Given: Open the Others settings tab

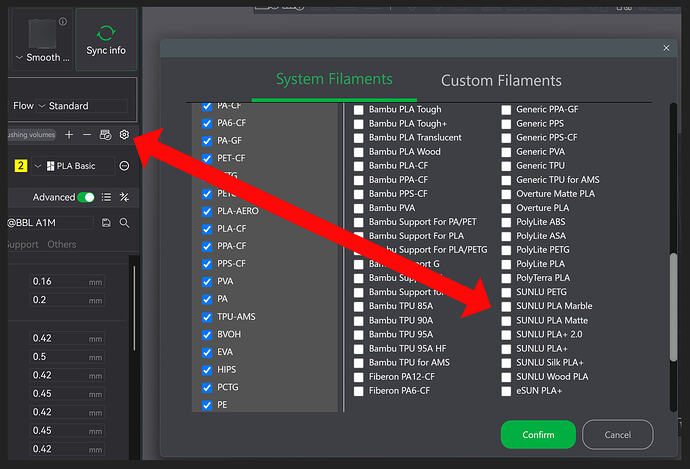Looking at the screenshot, I should click(x=62, y=244).
